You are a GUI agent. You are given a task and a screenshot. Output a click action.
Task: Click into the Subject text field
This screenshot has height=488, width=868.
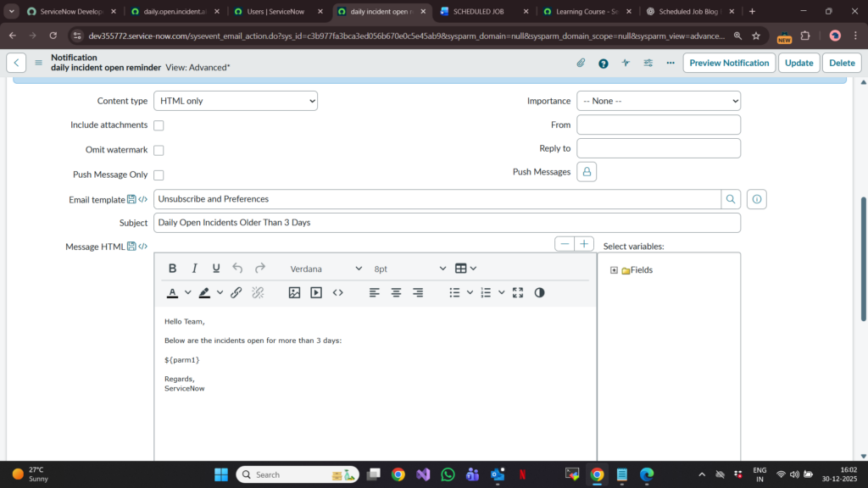click(x=447, y=223)
